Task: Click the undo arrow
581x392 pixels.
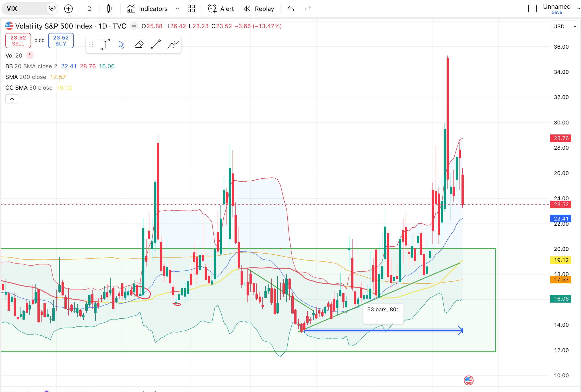Action: click(291, 9)
